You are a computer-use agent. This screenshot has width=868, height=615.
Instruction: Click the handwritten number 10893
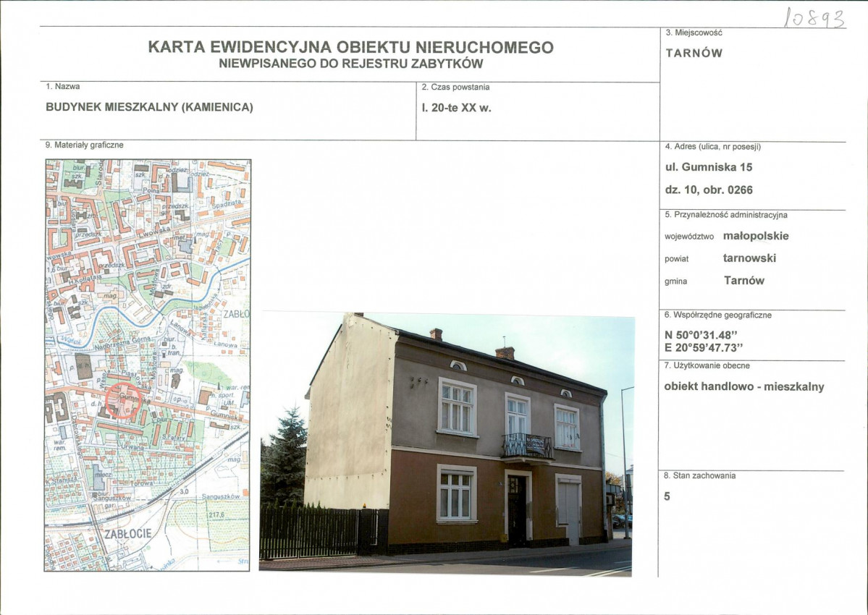coord(815,18)
